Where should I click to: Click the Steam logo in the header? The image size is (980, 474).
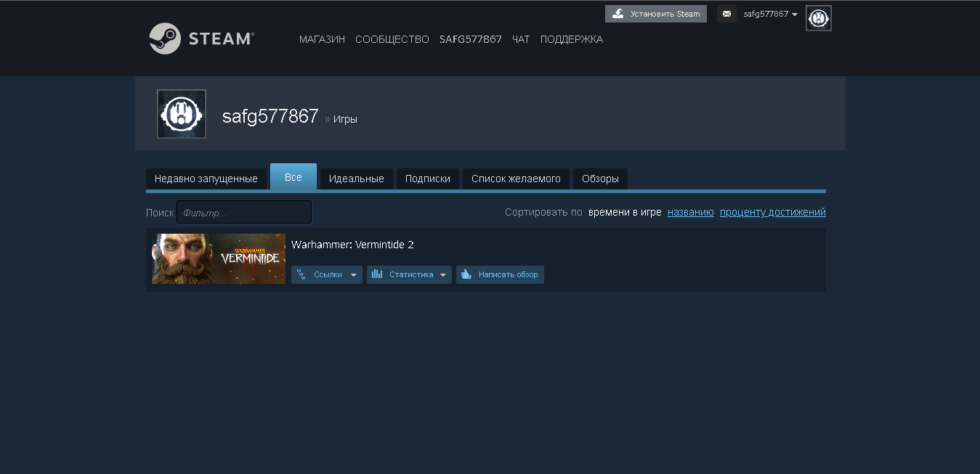tap(201, 38)
